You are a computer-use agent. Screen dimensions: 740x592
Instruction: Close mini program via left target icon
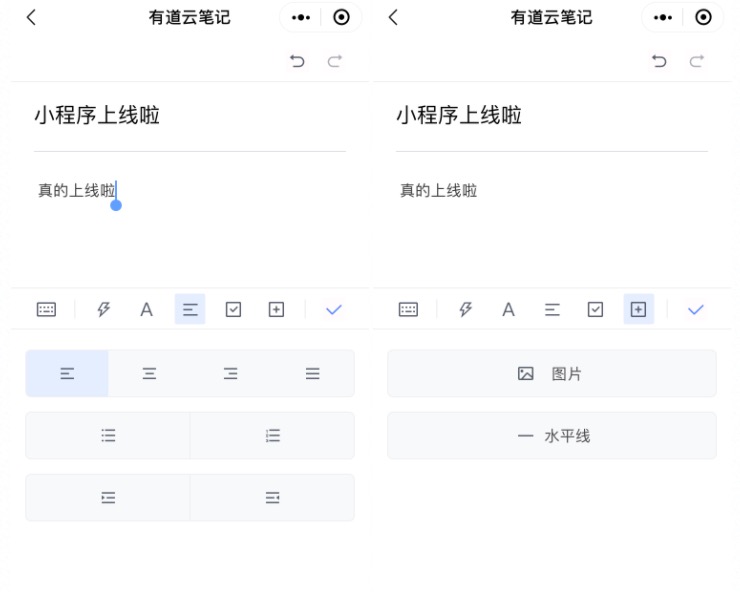point(341,17)
